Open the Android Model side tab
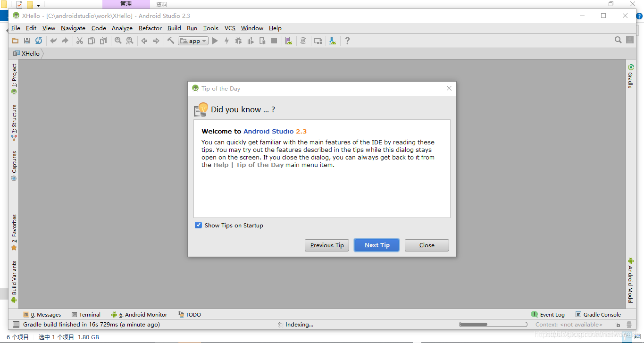 coord(631,280)
